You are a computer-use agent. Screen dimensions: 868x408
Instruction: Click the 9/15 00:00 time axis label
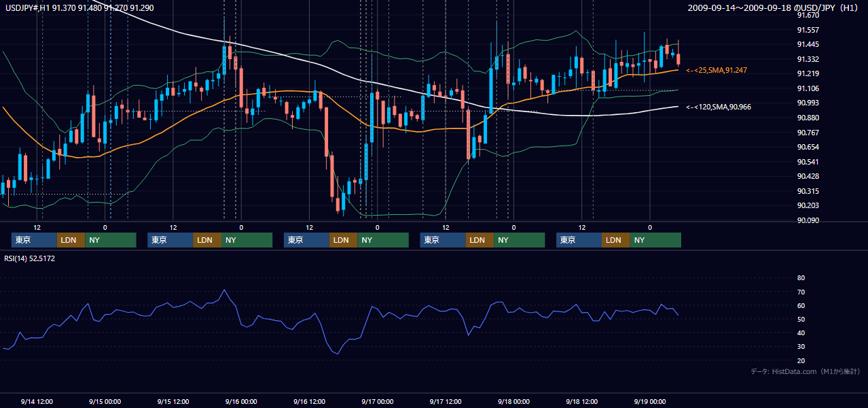point(105,401)
